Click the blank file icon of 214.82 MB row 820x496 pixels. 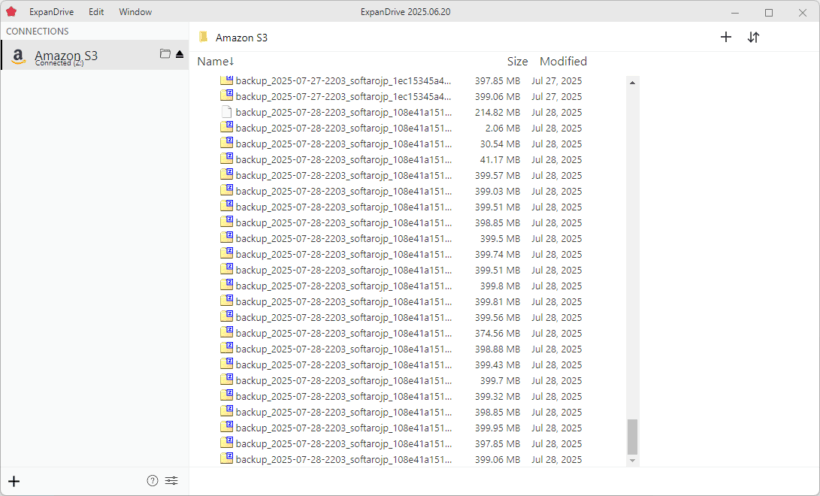click(226, 112)
